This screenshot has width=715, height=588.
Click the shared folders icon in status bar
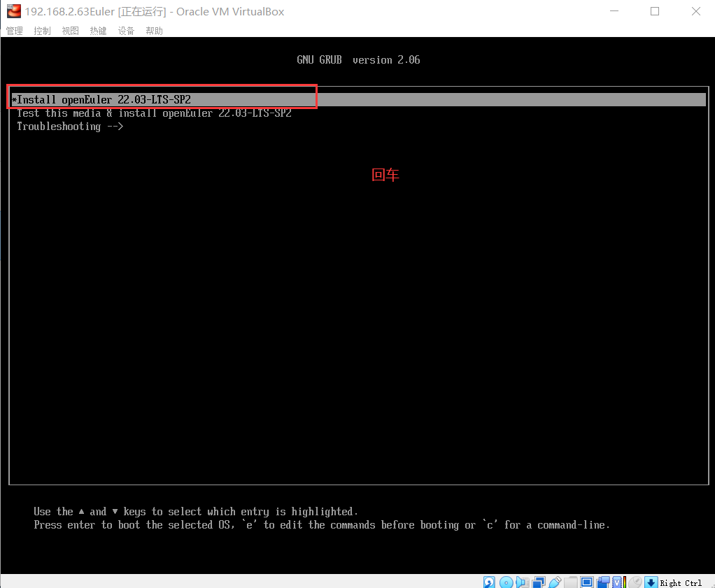tap(570, 582)
